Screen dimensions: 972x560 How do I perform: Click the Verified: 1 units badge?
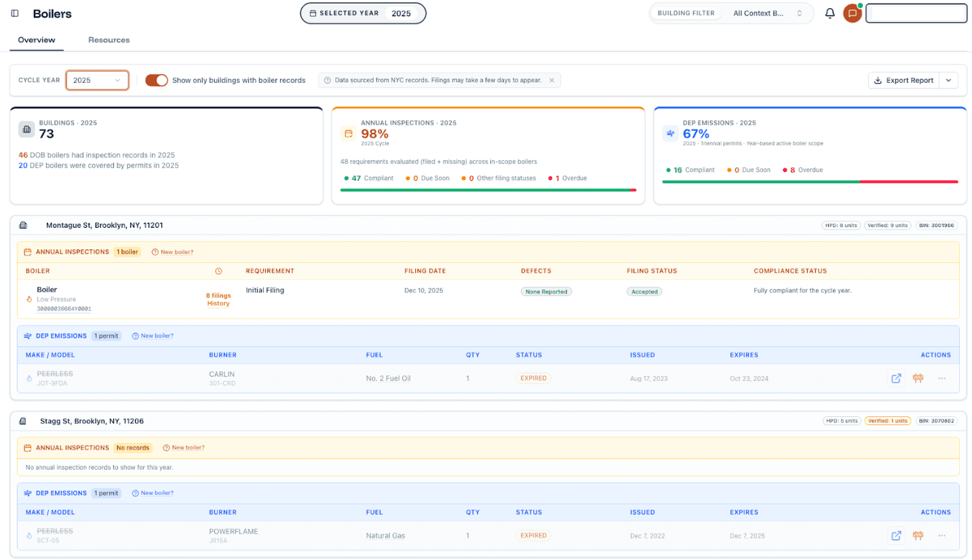point(888,421)
